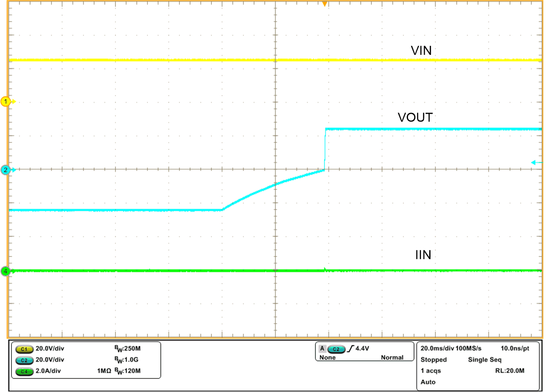Click the Bw:120M bandwidth readout
546x392 pixels.
point(127,371)
